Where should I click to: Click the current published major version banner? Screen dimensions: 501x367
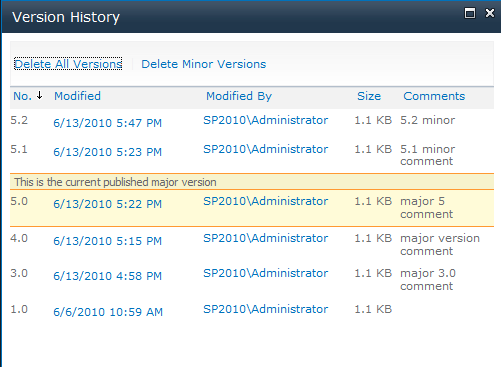coord(252,182)
